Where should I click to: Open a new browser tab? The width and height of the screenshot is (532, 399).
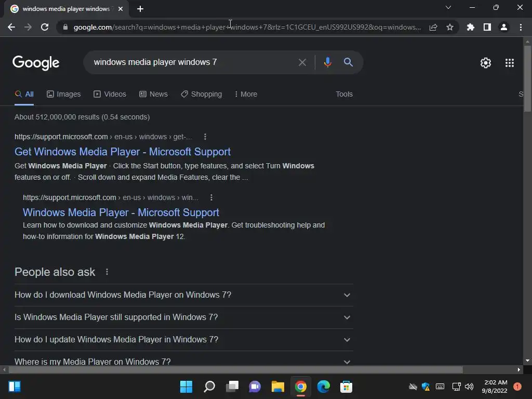(x=140, y=9)
